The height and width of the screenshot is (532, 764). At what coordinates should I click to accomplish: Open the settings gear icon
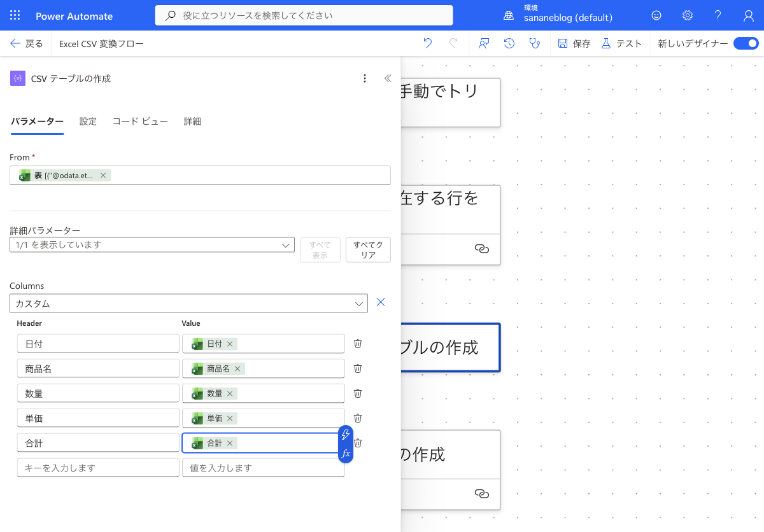(688, 16)
